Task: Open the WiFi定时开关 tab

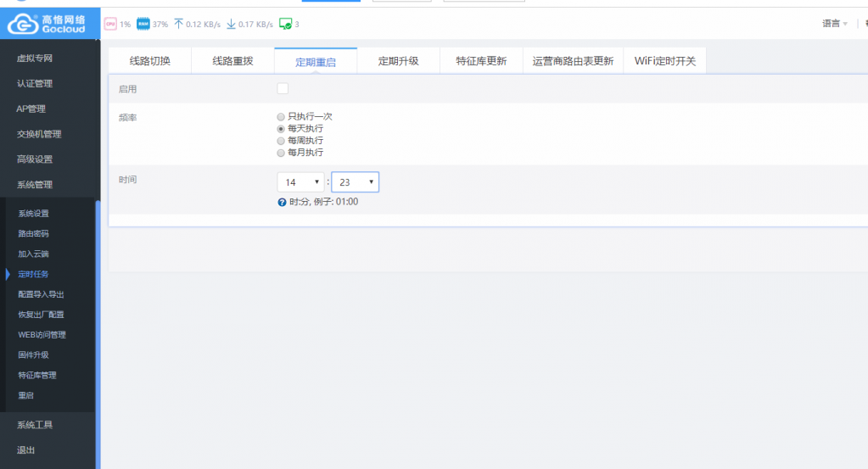Action: [664, 61]
